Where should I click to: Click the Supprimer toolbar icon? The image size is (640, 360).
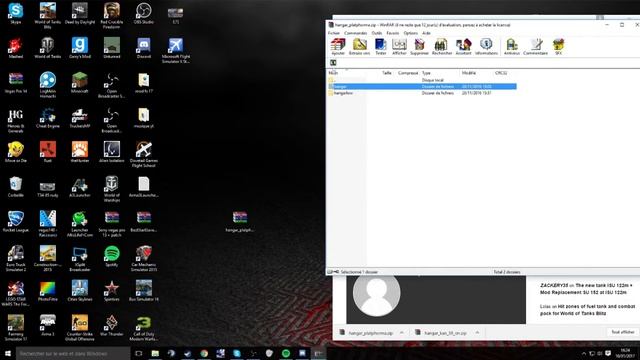(419, 47)
